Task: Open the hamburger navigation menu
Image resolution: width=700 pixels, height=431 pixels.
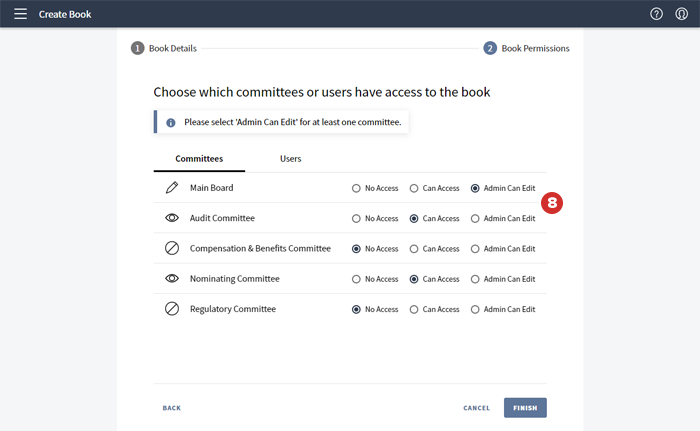Action: 20,14
